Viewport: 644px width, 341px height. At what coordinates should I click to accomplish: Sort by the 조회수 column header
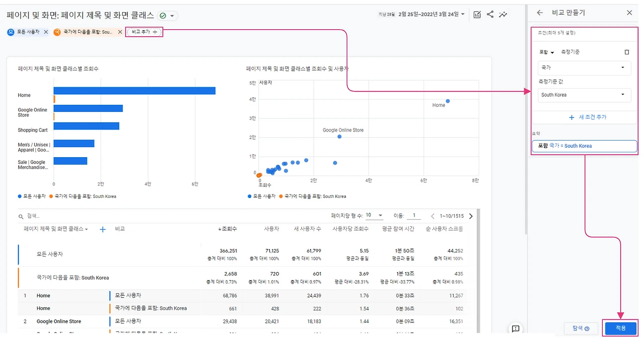(227, 229)
